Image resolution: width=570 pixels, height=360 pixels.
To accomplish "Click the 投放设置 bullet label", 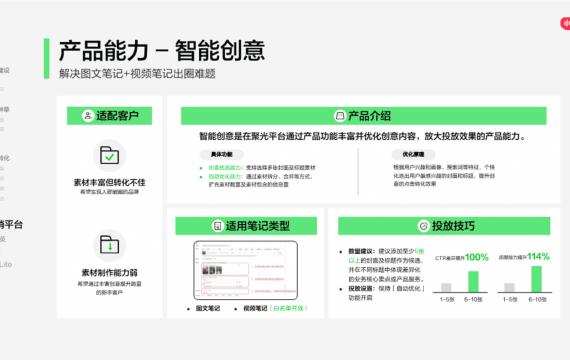I will [362, 288].
